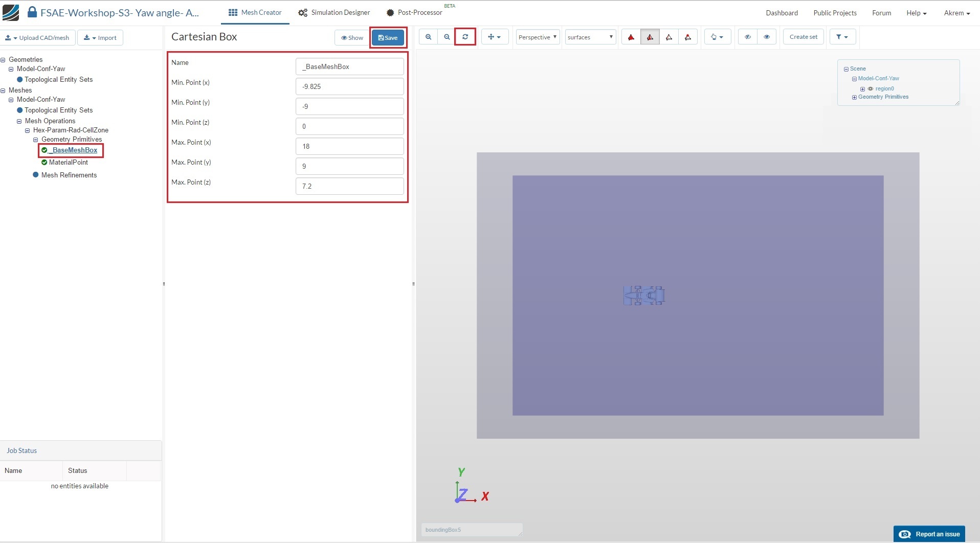The height and width of the screenshot is (543, 980).
Task: Open the Help menu
Action: point(917,13)
